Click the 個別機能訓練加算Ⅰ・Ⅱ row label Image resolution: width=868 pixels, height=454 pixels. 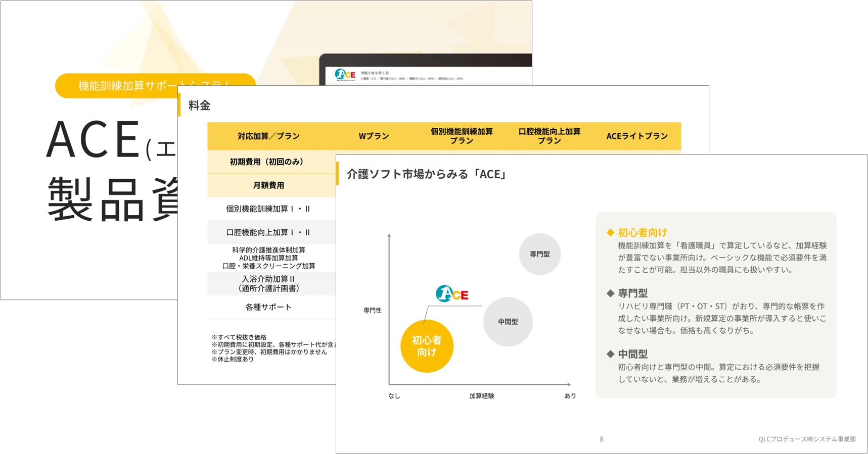pyautogui.click(x=268, y=209)
